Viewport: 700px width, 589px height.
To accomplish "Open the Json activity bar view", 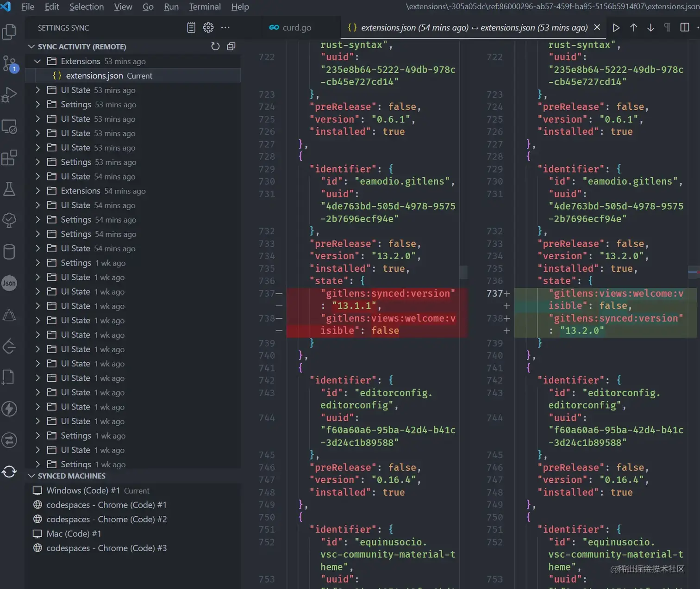I will (x=9, y=283).
